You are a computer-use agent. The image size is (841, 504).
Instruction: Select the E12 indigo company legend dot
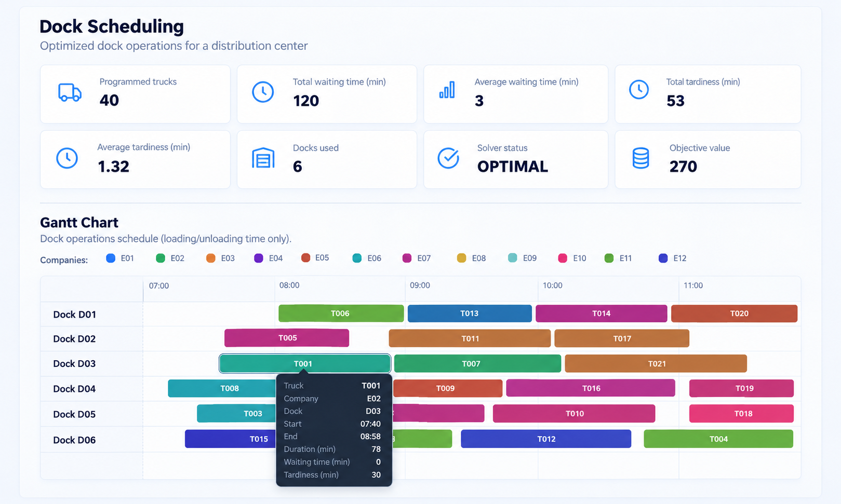tap(663, 258)
